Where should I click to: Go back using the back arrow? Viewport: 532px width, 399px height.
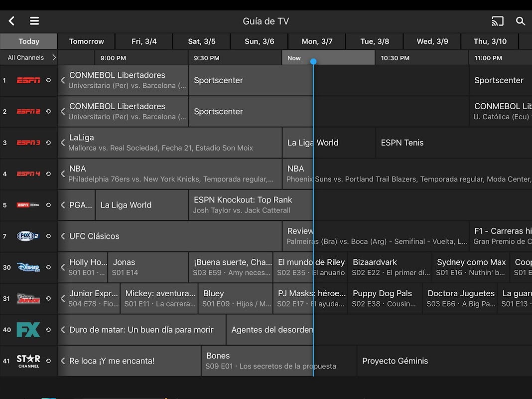point(11,21)
